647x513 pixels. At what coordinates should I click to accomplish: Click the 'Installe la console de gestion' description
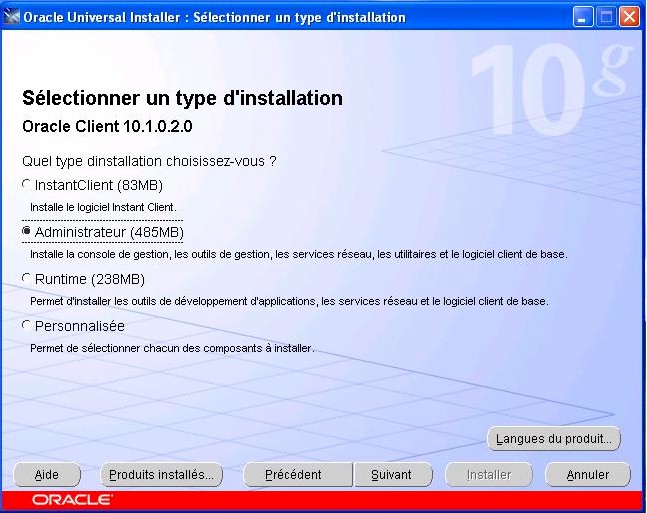[x=299, y=254]
